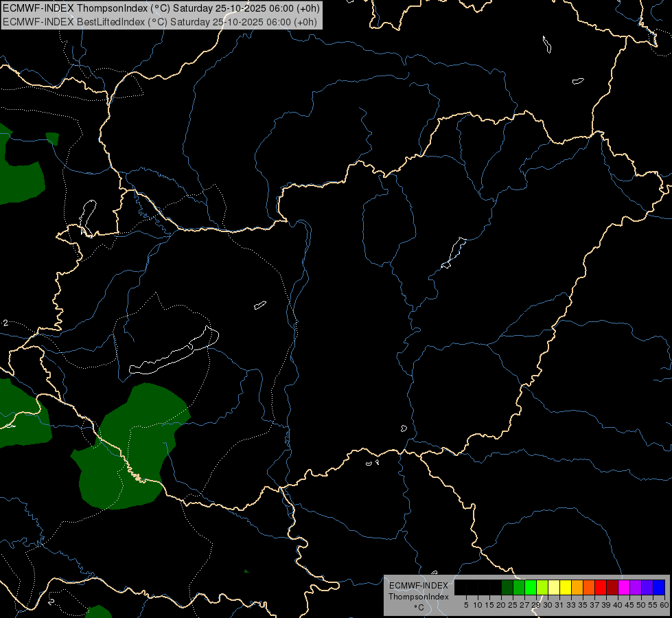
Task: Pick the orange 33-35 legend swatch
Action: tap(577, 587)
